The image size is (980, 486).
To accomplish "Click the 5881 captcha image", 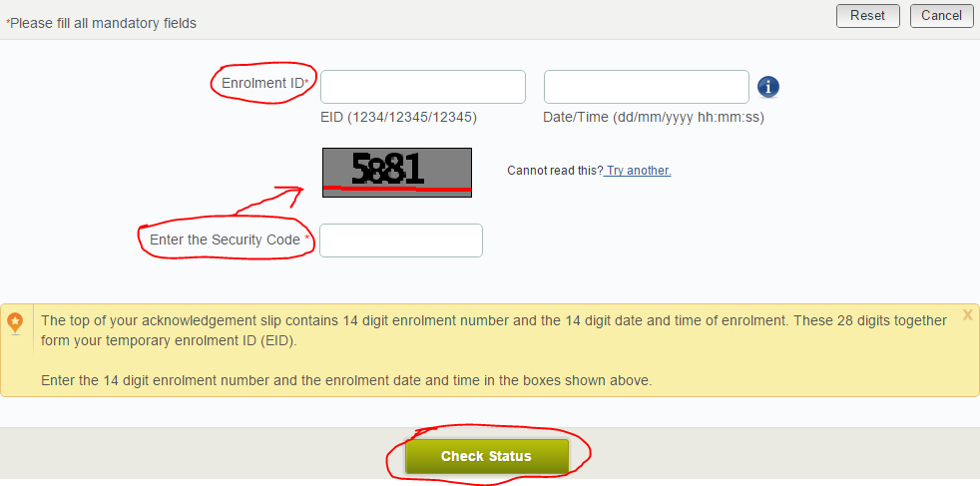I will point(397,173).
